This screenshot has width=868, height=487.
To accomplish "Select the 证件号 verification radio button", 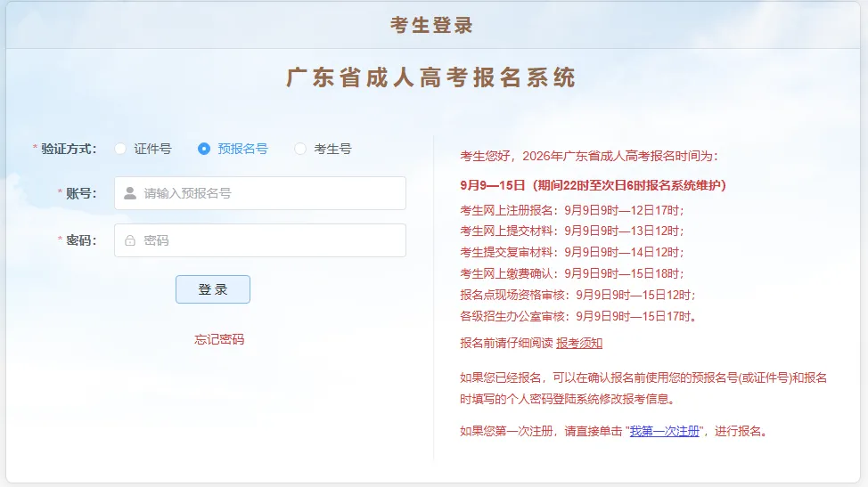I will tap(120, 149).
